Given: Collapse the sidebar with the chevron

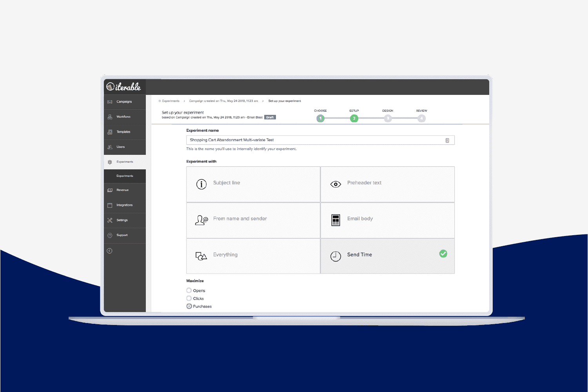Looking at the screenshot, I should click(110, 250).
